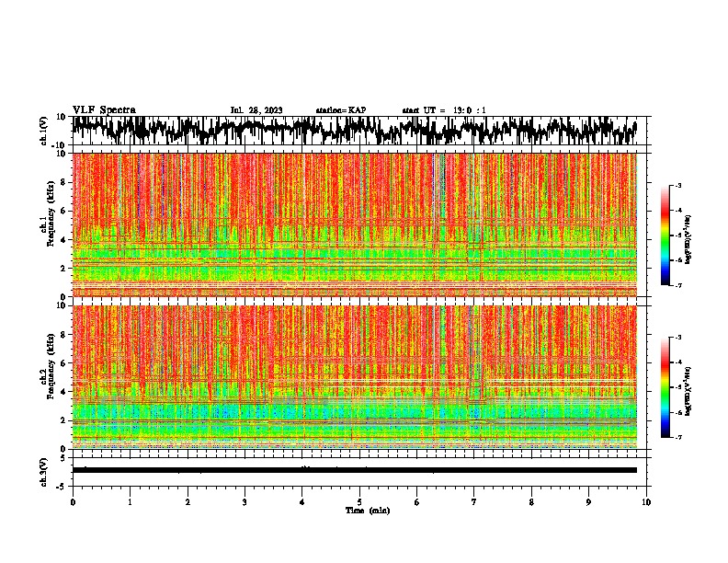
Task: Click the time axis tick label "7"
Action: [x=474, y=502]
